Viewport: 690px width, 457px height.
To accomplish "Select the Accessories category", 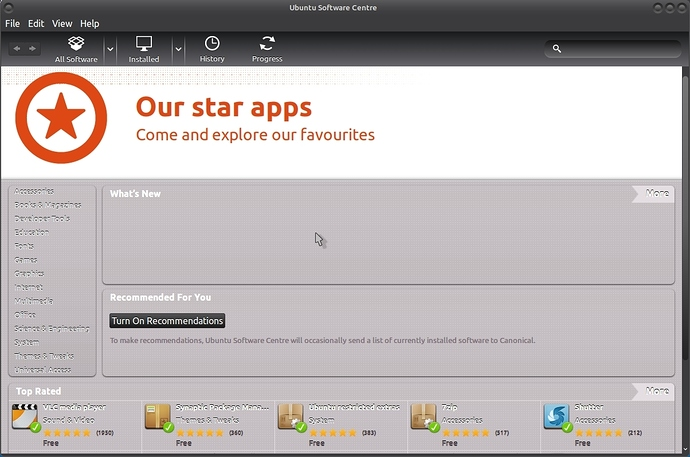I will tap(34, 191).
